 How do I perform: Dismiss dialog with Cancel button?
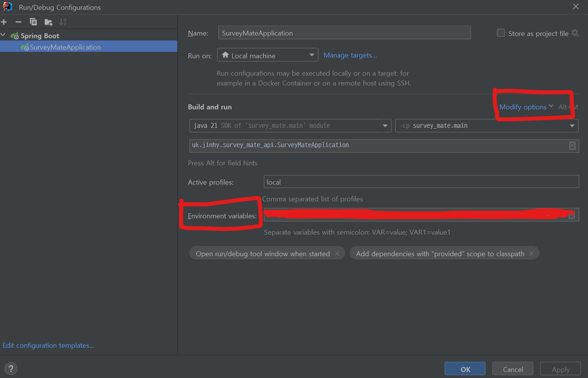(x=513, y=369)
